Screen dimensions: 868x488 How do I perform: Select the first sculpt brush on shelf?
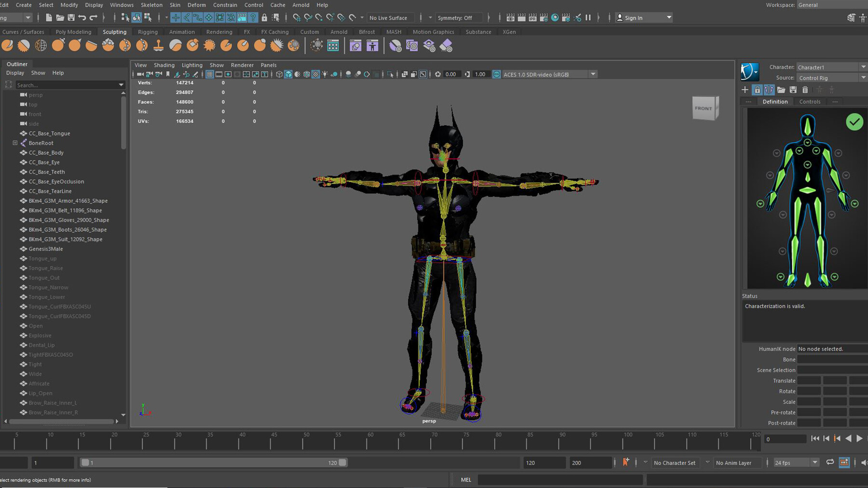pos(7,46)
